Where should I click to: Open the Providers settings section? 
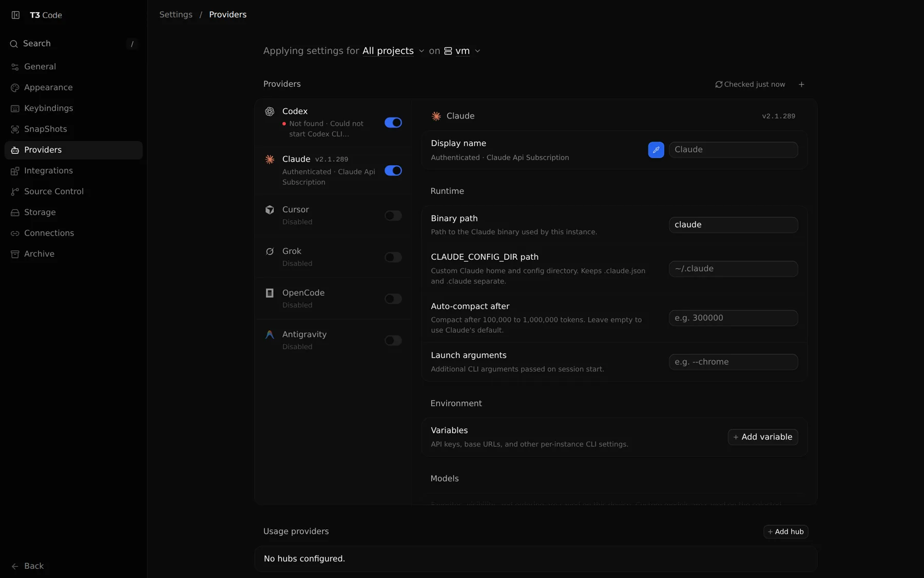click(73, 150)
